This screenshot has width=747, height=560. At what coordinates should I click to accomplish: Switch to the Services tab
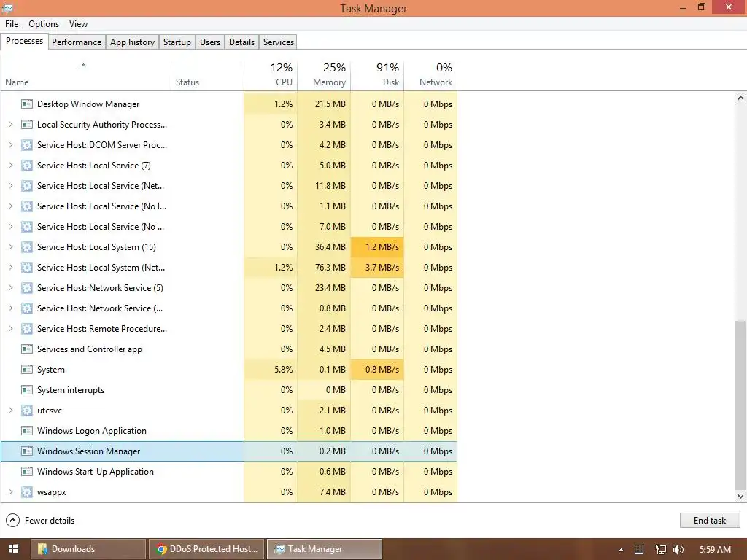[x=279, y=42]
